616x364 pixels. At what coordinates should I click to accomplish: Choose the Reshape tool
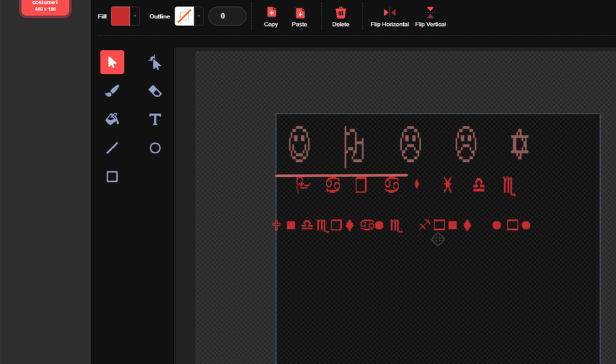tap(155, 62)
